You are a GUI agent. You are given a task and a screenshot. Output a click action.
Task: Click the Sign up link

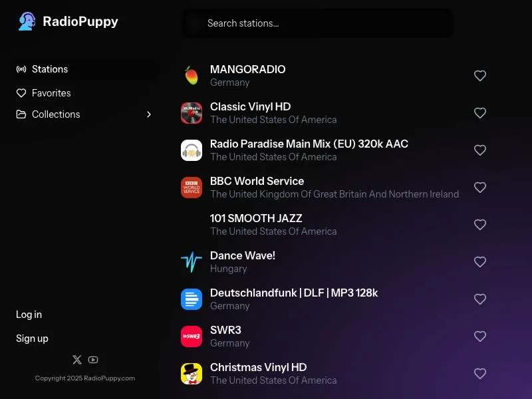(32, 338)
